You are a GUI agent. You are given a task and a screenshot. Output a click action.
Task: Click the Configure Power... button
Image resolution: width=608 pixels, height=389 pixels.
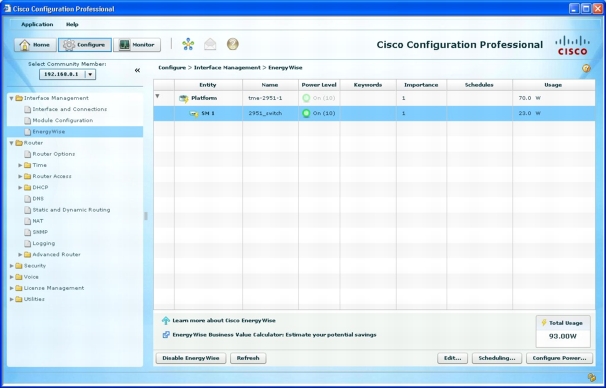(559, 358)
